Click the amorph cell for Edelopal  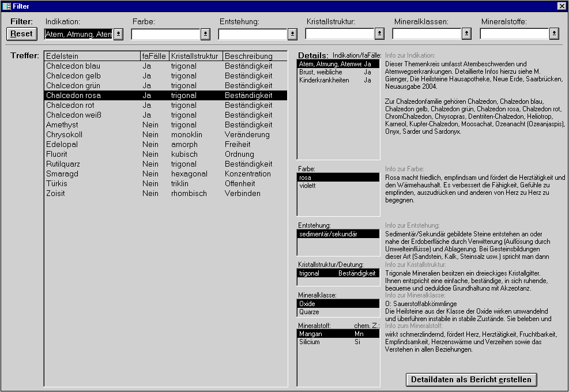(184, 145)
